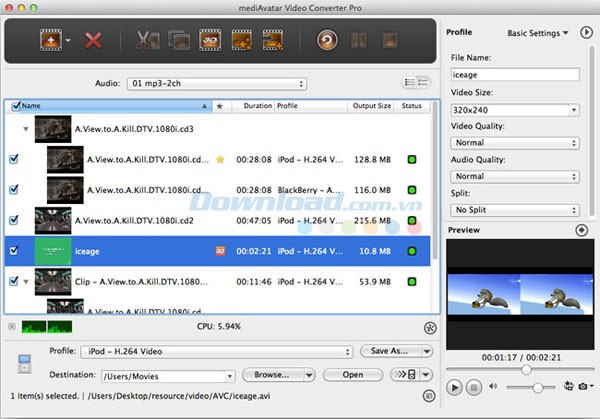
Task: Click the Add File filmstrip icon
Action: (x=51, y=40)
